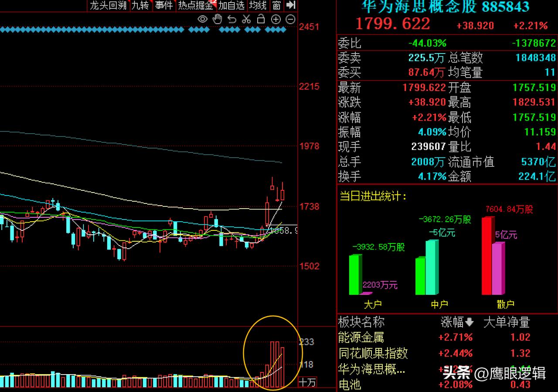Click the 散户 bar chart label
The width and height of the screenshot is (558, 392).
(x=505, y=304)
